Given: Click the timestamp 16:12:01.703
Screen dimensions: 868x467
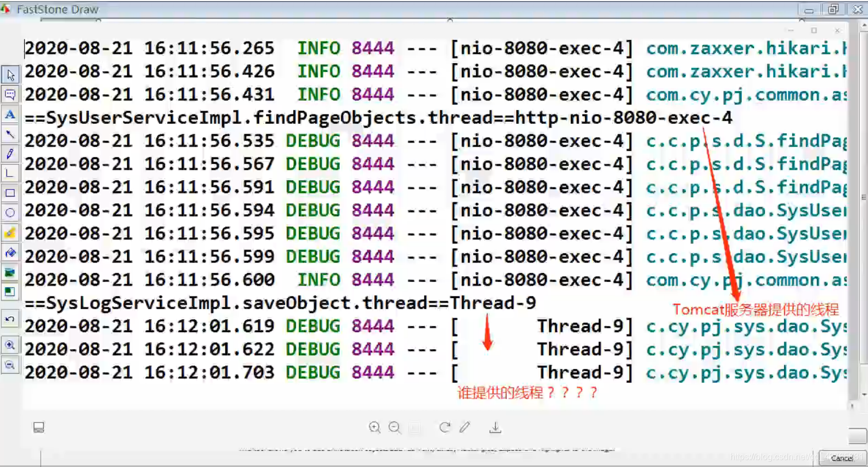Looking at the screenshot, I should (x=209, y=373).
